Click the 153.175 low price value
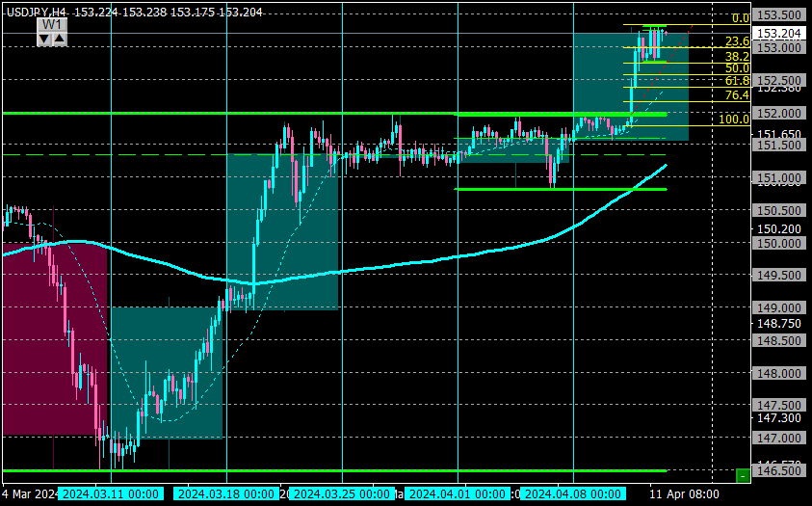 (x=193, y=13)
